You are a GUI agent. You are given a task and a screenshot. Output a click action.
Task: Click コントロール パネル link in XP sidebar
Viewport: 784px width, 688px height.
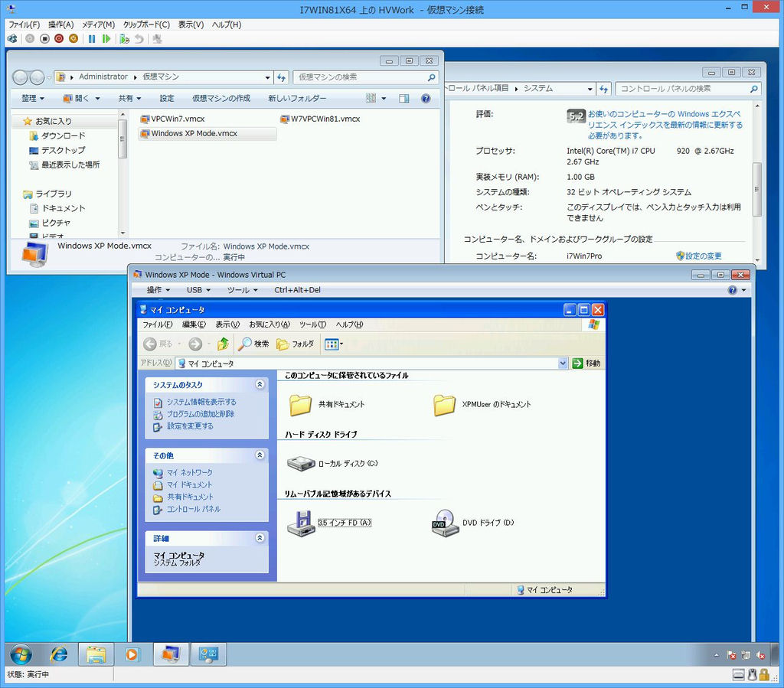click(x=194, y=509)
